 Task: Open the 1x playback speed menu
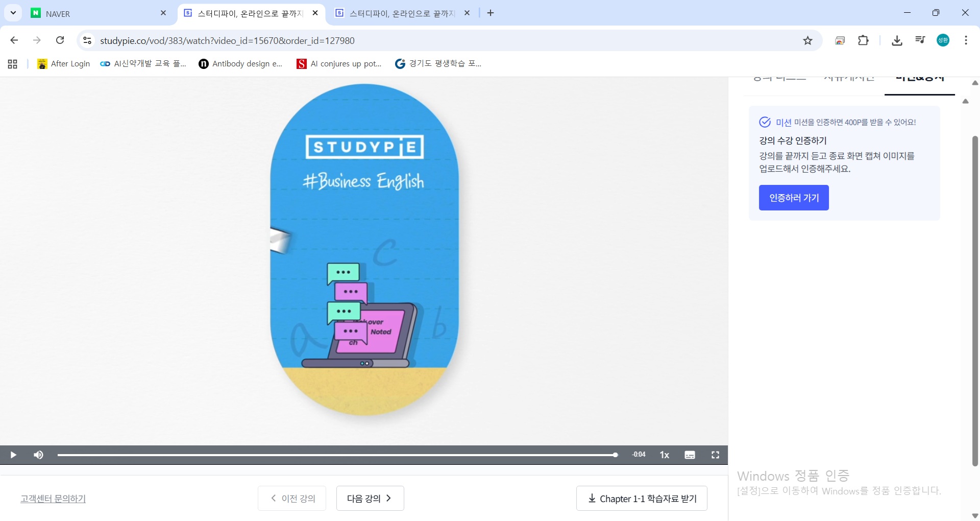coord(664,455)
